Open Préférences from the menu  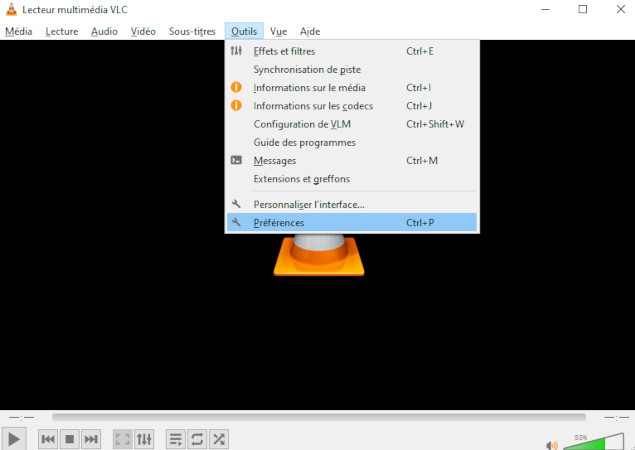(x=352, y=222)
